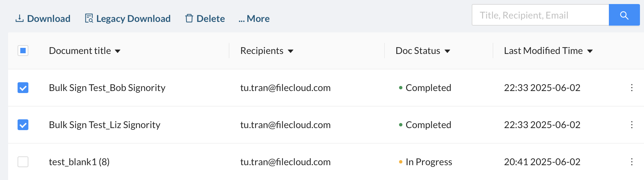
Task: Click the Download tray icon
Action: coord(20,19)
